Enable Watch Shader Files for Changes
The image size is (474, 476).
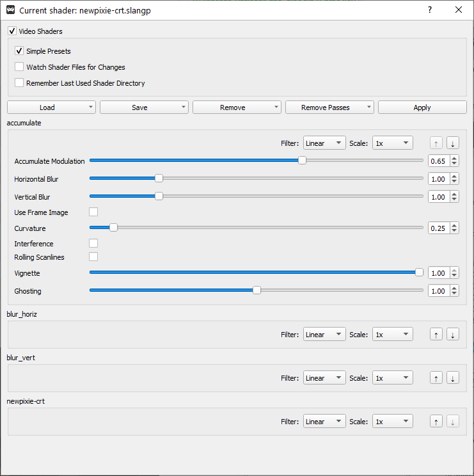[x=19, y=67]
